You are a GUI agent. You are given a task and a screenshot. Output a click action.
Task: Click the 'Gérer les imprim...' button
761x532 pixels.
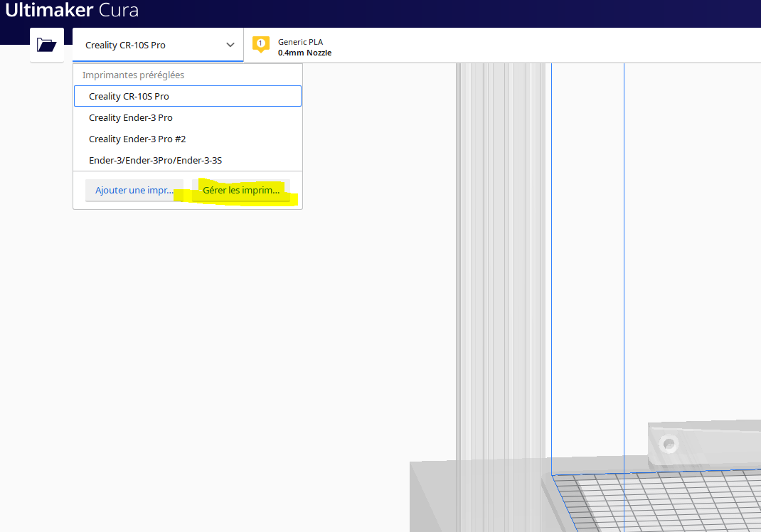(241, 191)
